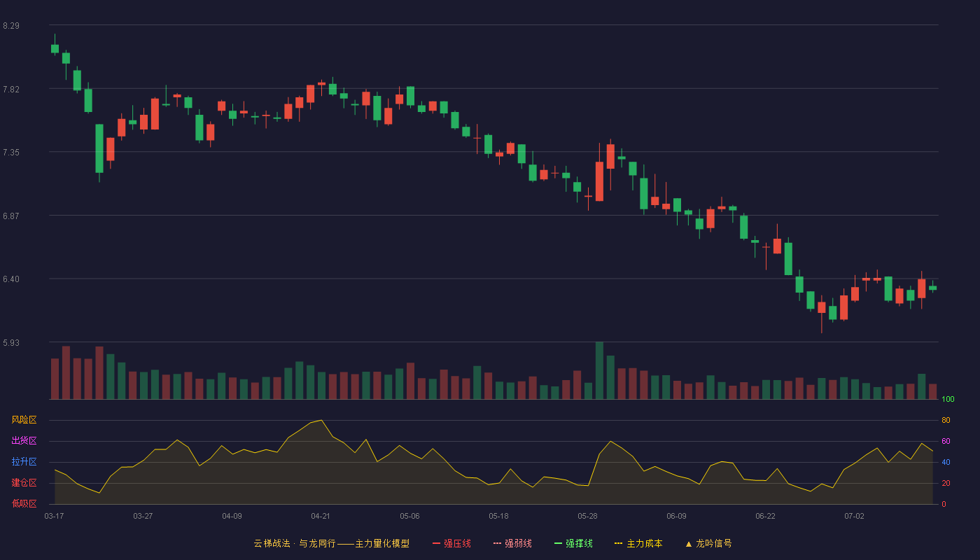Click the 05-28 date axis marker
This screenshot has width=980, height=560.
587,516
